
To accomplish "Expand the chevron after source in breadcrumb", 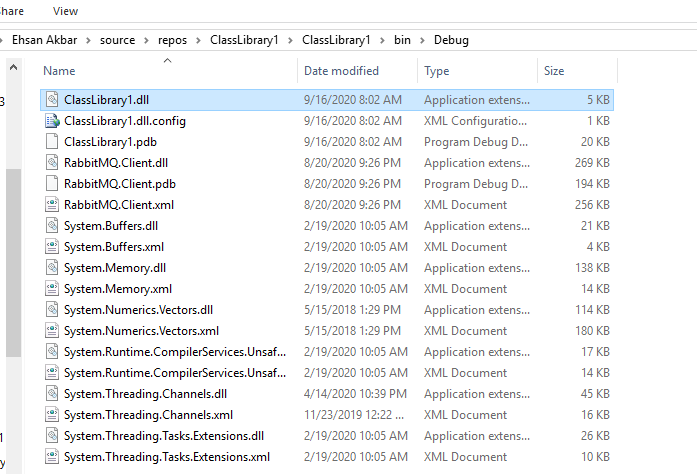I will coord(146,40).
